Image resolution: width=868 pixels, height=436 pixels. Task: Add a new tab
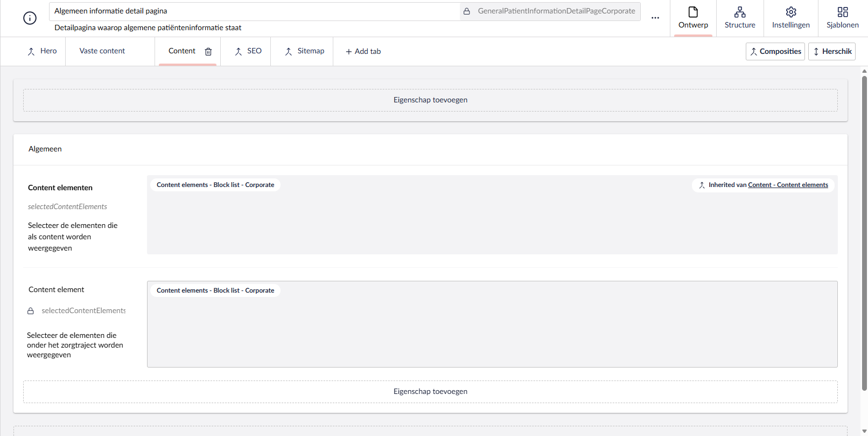(363, 52)
